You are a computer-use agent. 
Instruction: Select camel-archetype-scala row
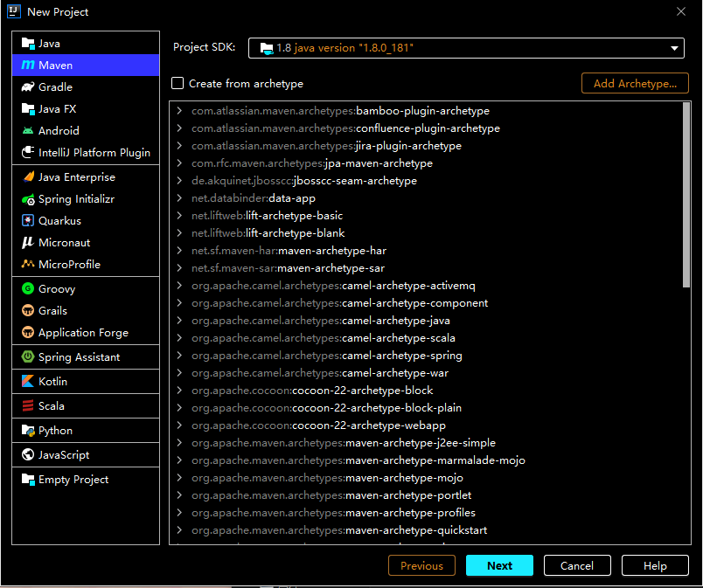tap(426, 337)
